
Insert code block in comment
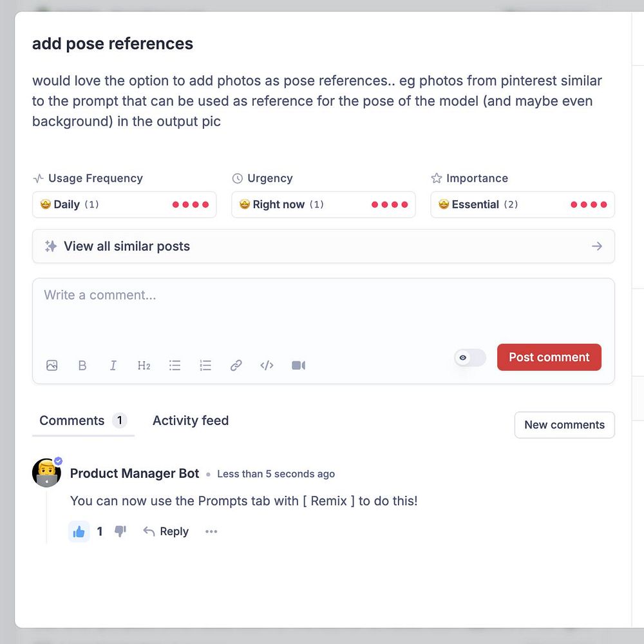pyautogui.click(x=267, y=365)
